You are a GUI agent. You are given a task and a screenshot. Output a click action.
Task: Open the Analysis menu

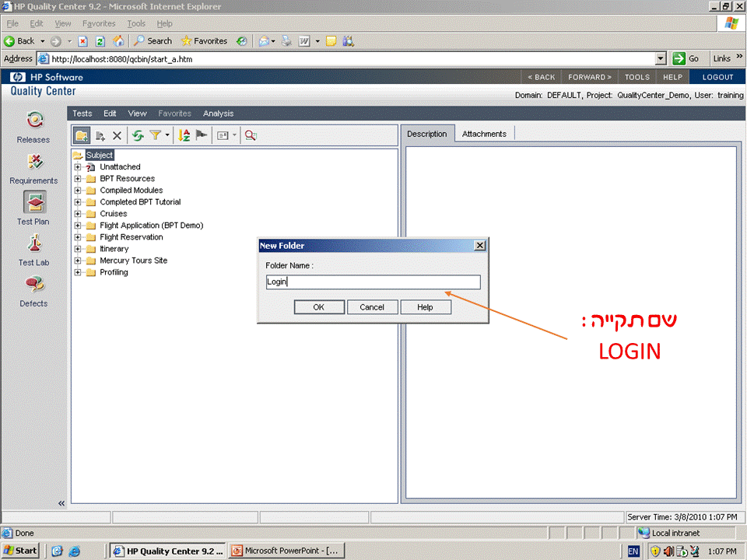(218, 114)
